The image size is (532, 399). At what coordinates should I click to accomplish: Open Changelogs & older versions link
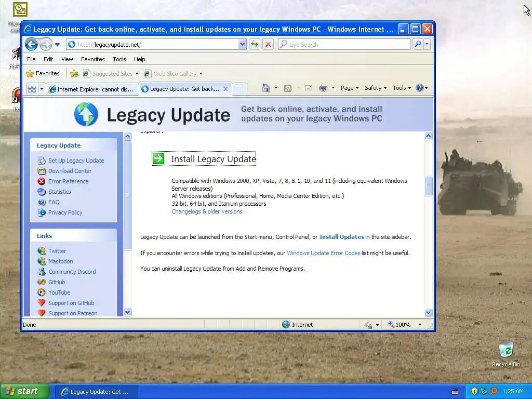coord(207,211)
